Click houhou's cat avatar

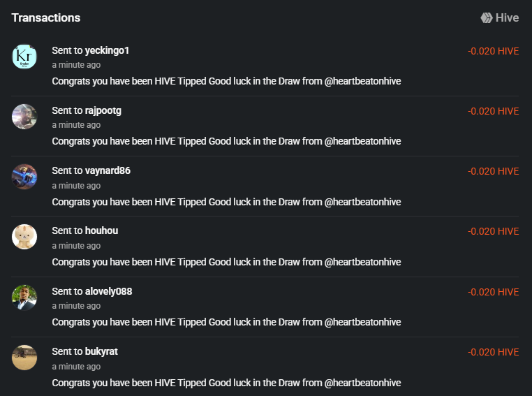click(x=24, y=237)
